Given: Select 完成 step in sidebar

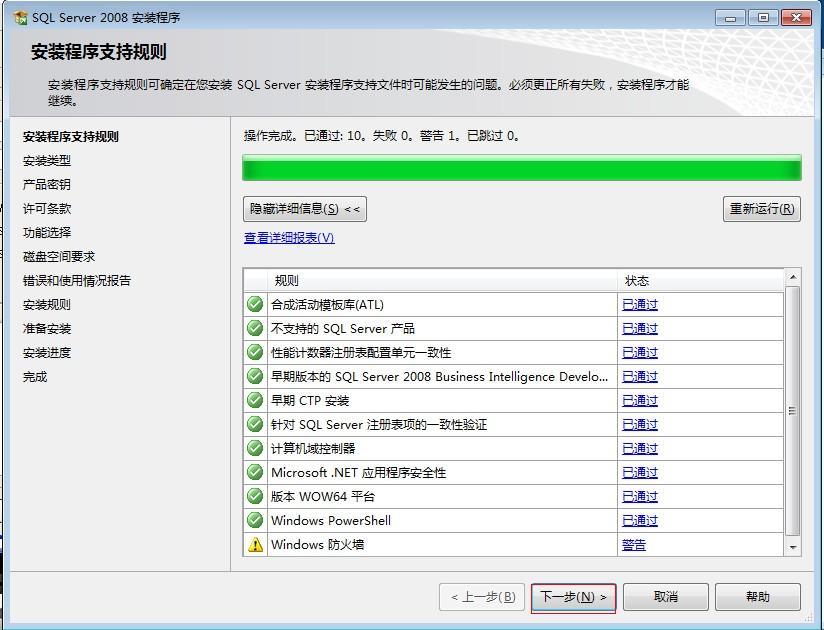Looking at the screenshot, I should pyautogui.click(x=35, y=377).
